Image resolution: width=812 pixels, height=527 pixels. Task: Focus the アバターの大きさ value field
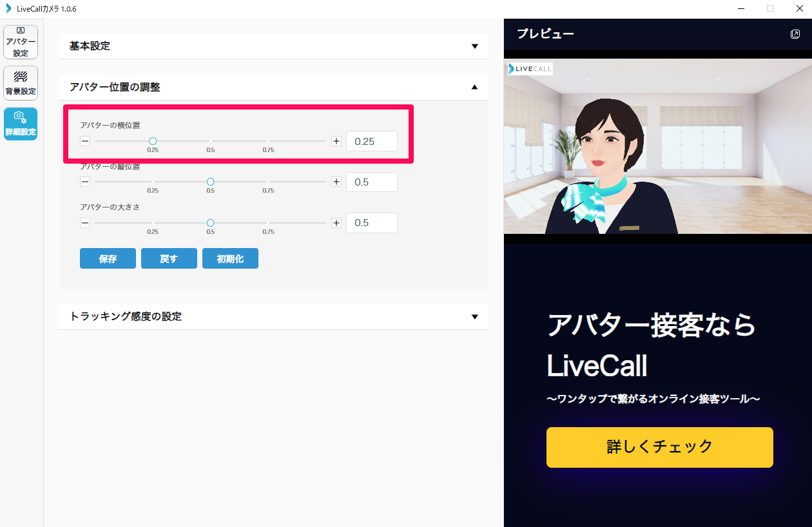coord(372,223)
